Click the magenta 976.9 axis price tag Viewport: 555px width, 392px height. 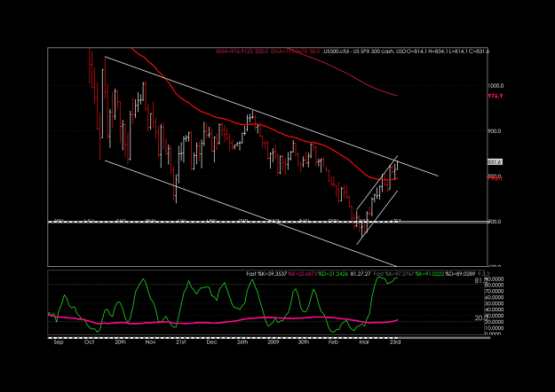[496, 96]
